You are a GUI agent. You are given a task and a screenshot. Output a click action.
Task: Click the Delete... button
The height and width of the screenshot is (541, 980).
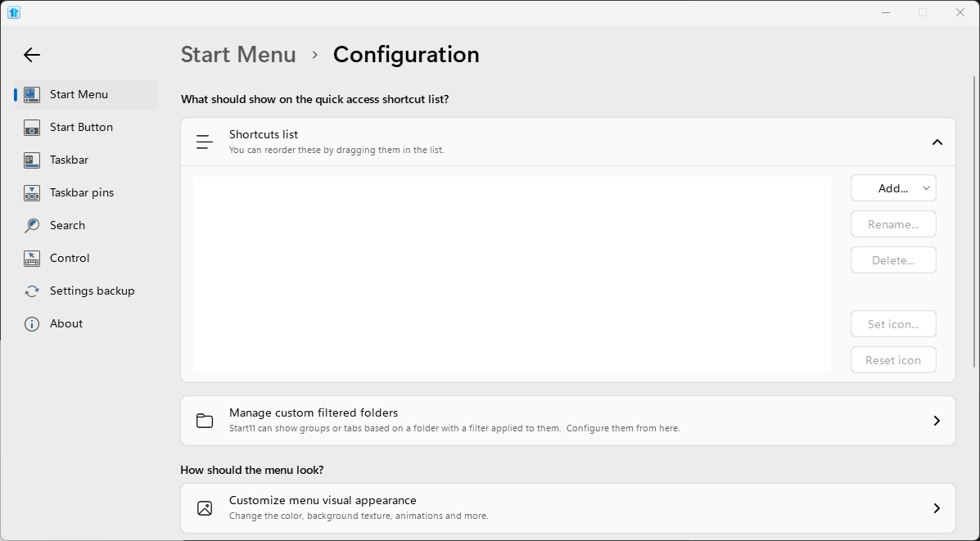point(893,260)
